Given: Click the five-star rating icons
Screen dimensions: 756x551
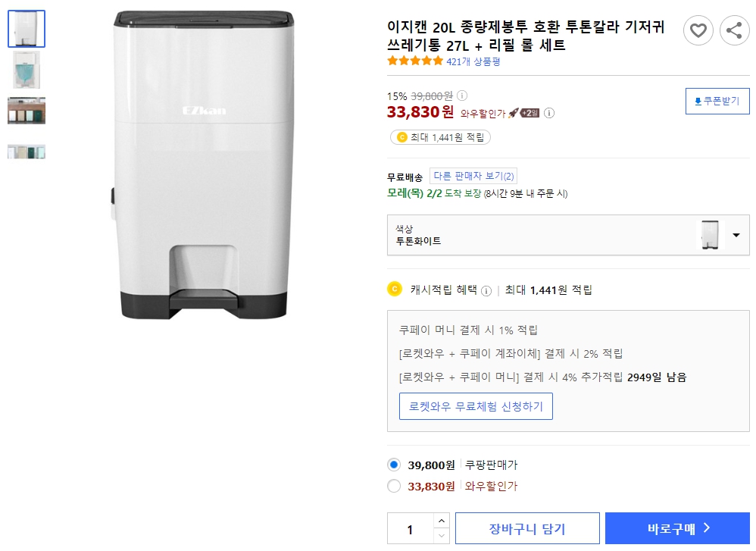Looking at the screenshot, I should [x=414, y=61].
